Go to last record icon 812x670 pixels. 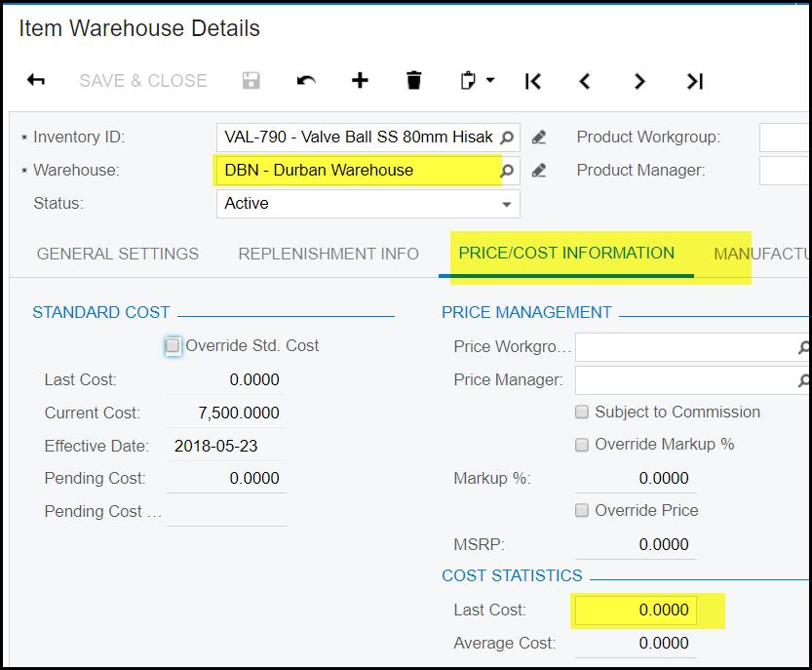tap(694, 81)
